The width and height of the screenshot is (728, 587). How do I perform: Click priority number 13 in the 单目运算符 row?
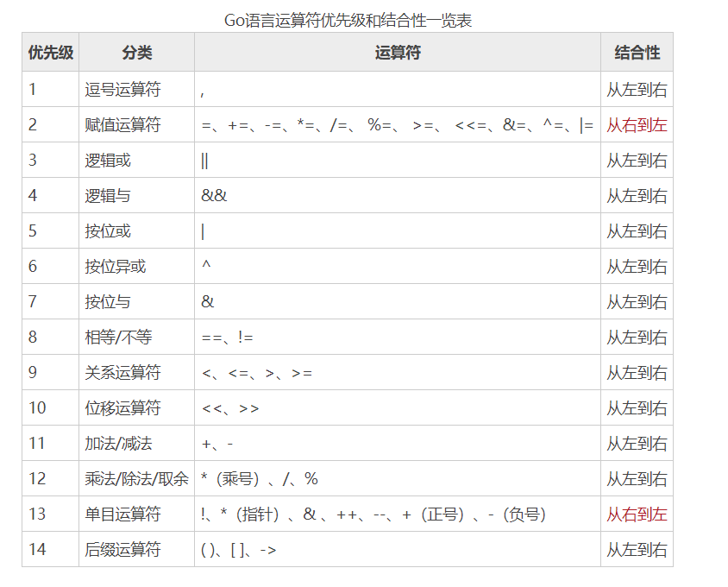(x=37, y=514)
